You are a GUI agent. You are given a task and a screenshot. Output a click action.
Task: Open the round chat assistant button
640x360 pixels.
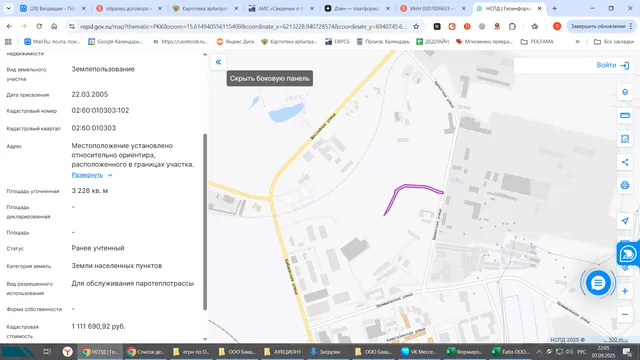tap(598, 283)
